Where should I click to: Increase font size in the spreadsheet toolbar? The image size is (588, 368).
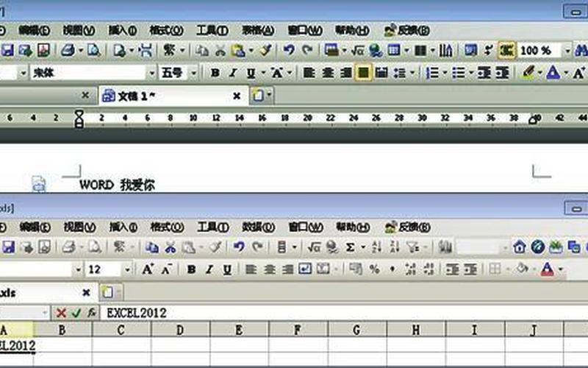148,269
